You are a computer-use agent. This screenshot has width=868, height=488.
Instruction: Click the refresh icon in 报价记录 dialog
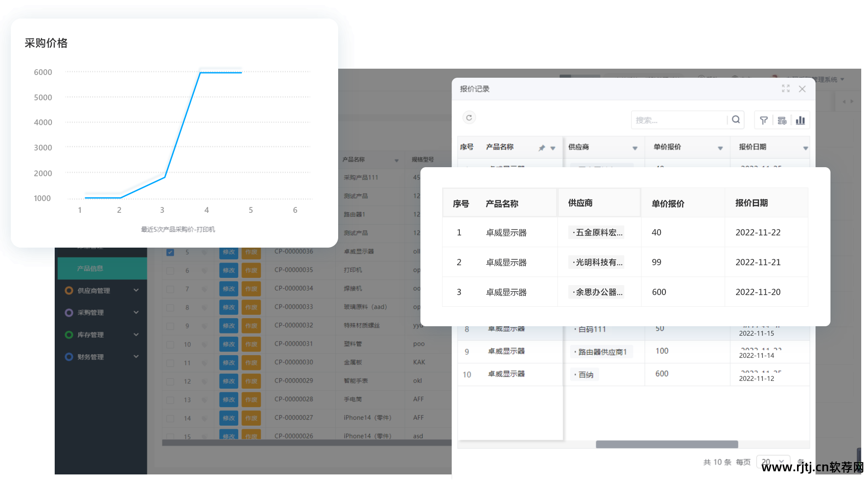coord(469,118)
